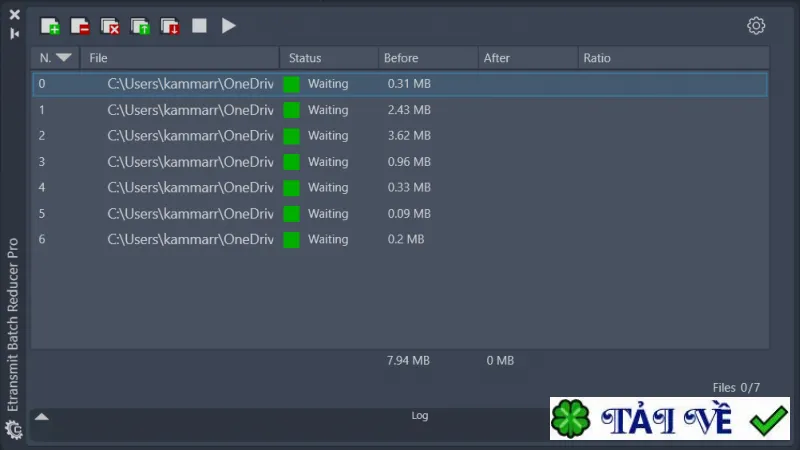Click the 7.94 MB total before size
This screenshot has height=450, width=800.
408,360
